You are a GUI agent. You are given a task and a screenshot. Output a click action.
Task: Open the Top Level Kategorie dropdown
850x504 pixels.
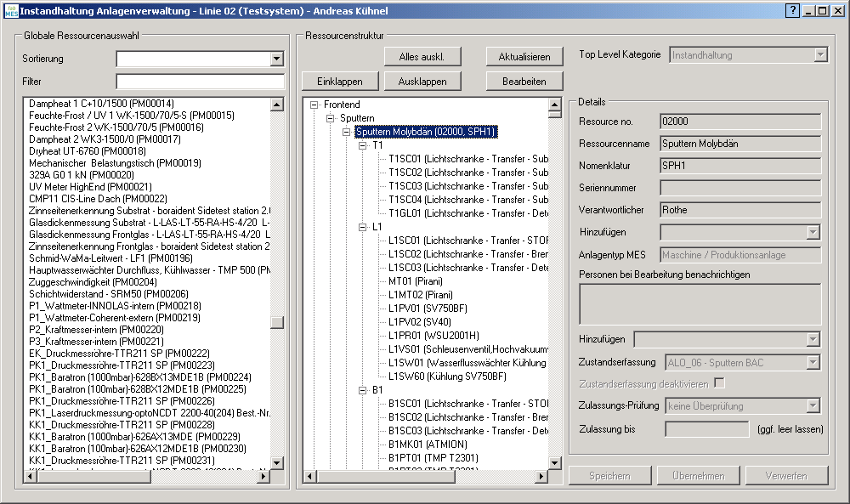click(x=820, y=54)
